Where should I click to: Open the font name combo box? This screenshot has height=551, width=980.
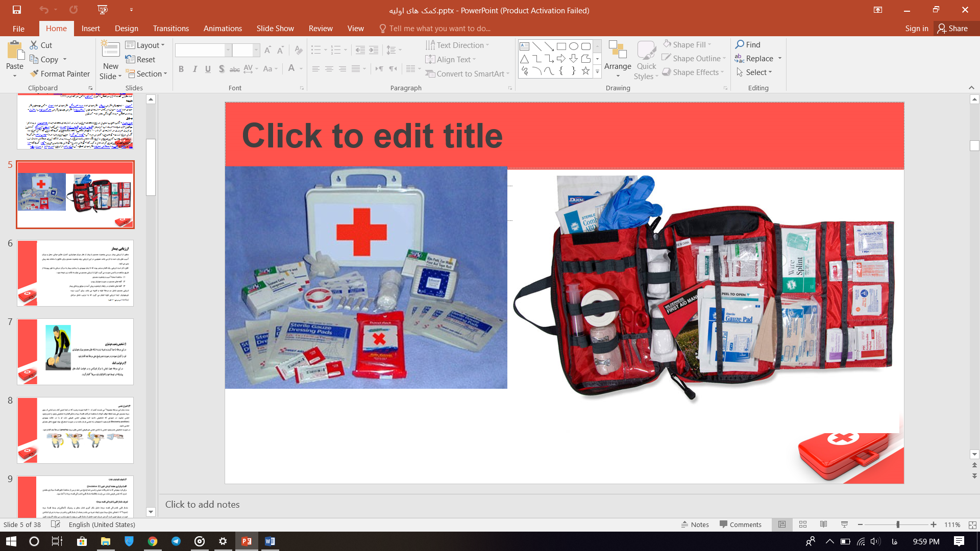203,50
